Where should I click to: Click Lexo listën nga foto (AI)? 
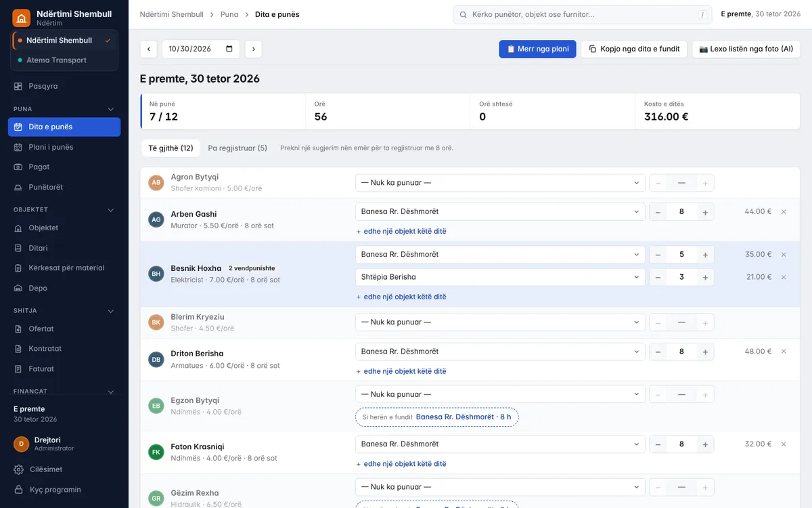click(x=746, y=49)
